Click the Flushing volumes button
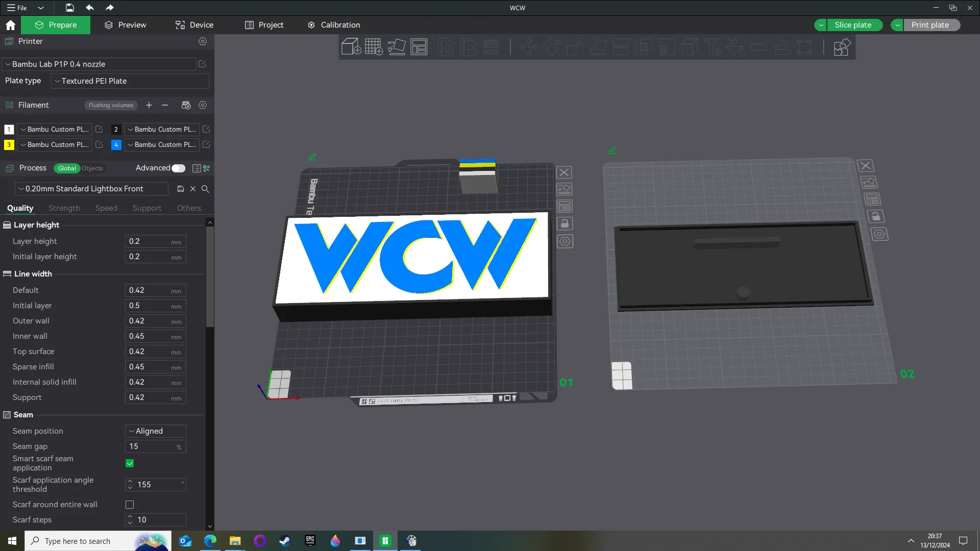The height and width of the screenshot is (551, 980). coord(111,105)
